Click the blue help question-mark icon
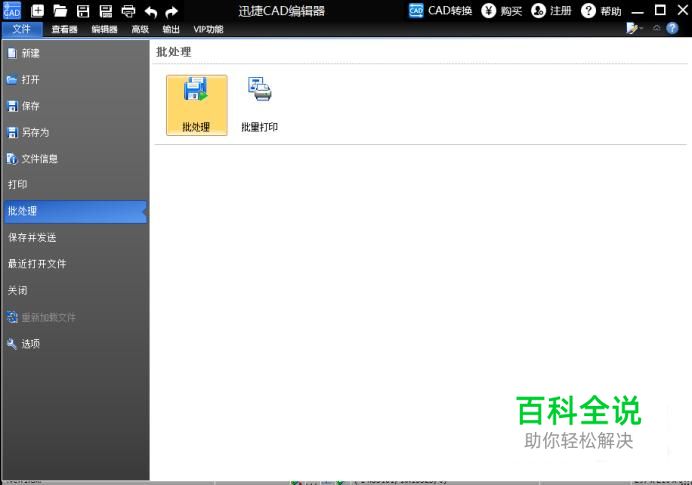This screenshot has width=692, height=485. 672,28
